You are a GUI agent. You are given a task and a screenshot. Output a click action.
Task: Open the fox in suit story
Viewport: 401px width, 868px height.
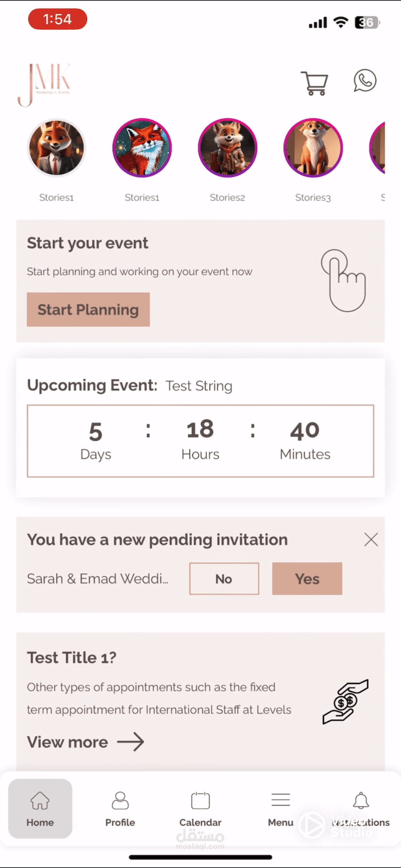(56, 148)
